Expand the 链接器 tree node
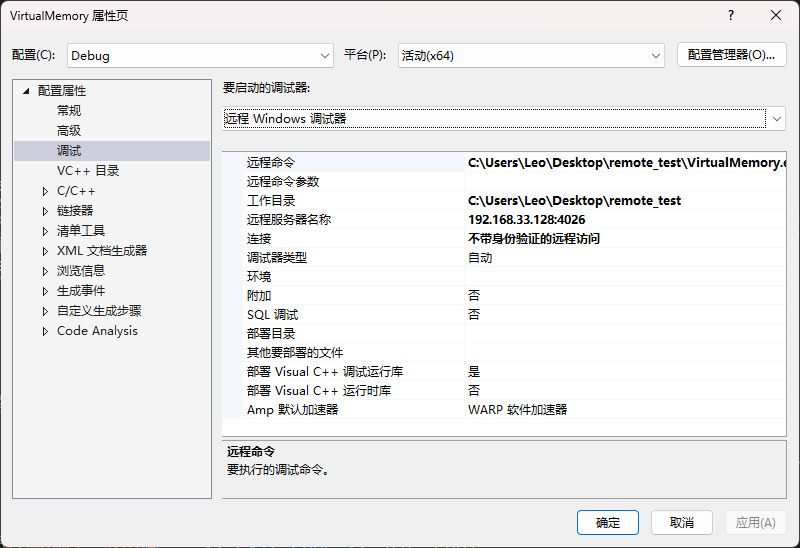This screenshot has height=548, width=800. [x=45, y=211]
